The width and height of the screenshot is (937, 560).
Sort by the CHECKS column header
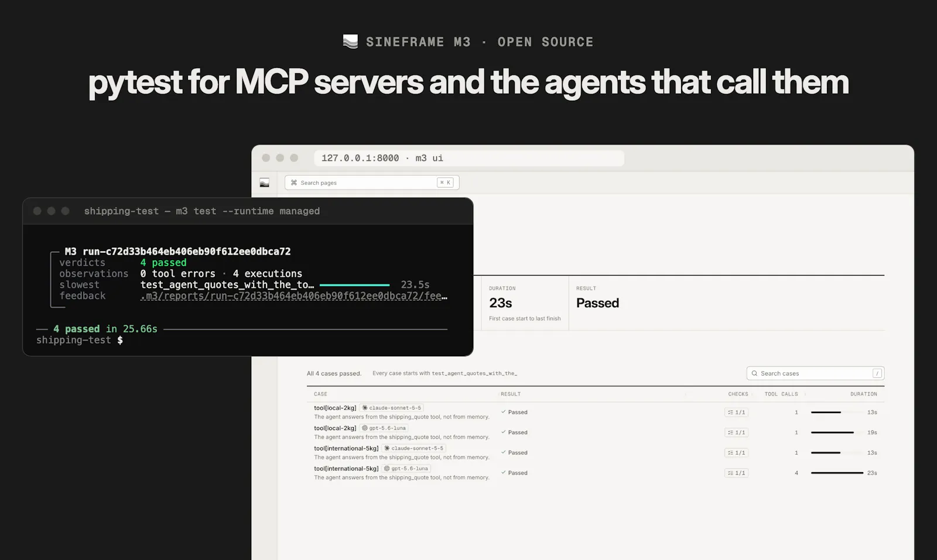click(738, 394)
